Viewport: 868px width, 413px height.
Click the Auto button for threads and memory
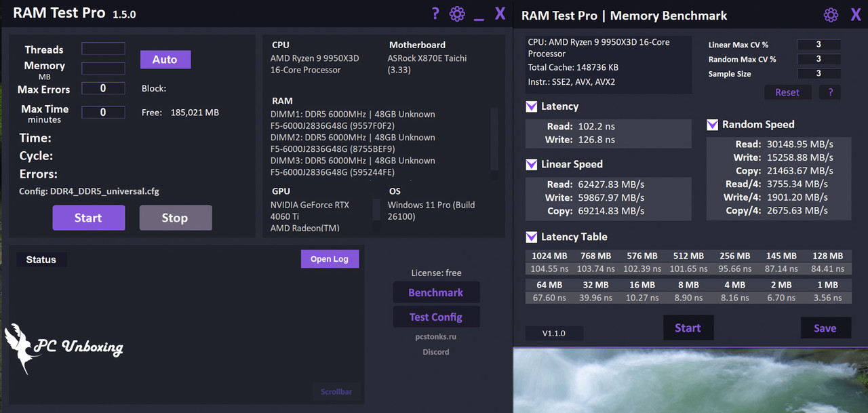(165, 60)
